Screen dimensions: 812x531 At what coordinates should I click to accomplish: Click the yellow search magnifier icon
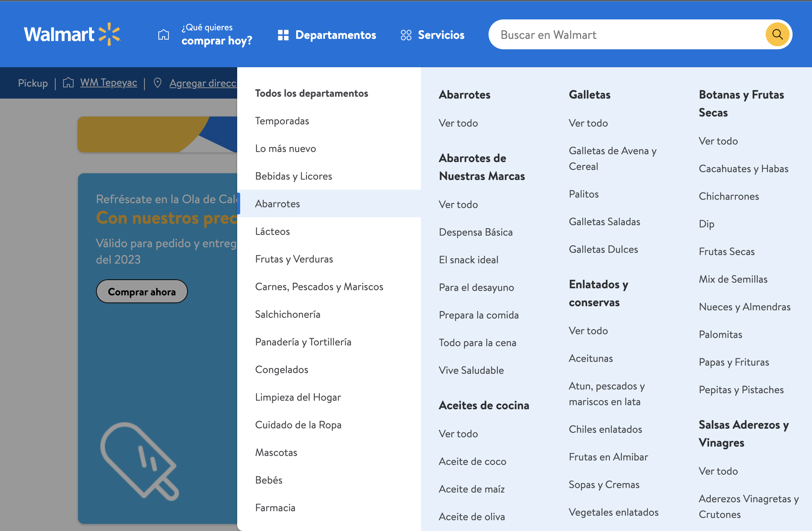pyautogui.click(x=777, y=34)
